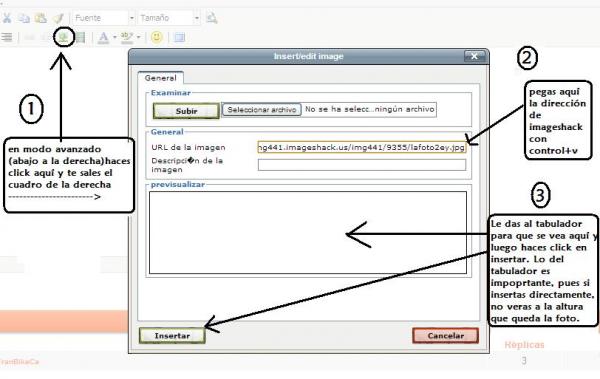Viewport: 600px width, 379px height.
Task: Close the Insert/edit image dialog
Action: (x=474, y=56)
